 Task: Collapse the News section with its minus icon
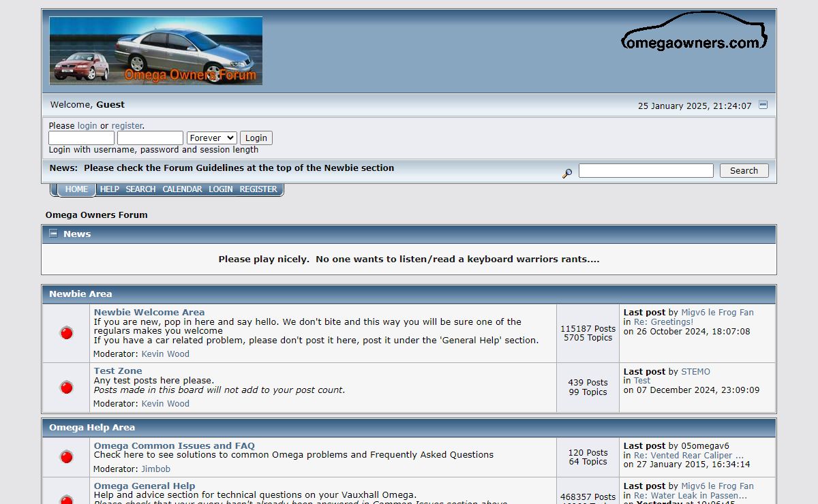pos(54,234)
